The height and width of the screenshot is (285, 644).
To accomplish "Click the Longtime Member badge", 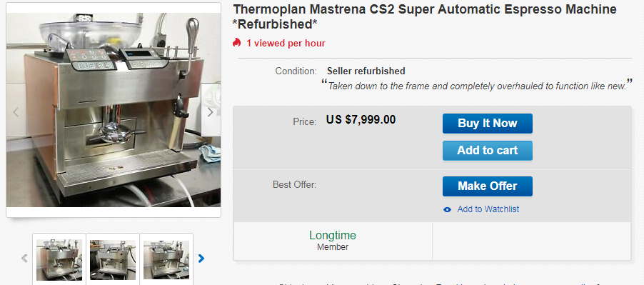I will tap(333, 241).
